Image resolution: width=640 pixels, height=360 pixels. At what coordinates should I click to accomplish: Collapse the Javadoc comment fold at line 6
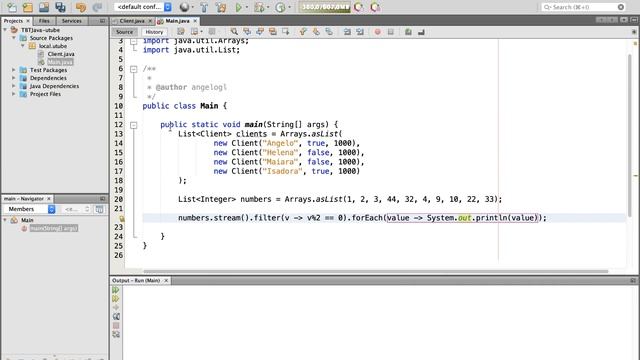[133, 69]
